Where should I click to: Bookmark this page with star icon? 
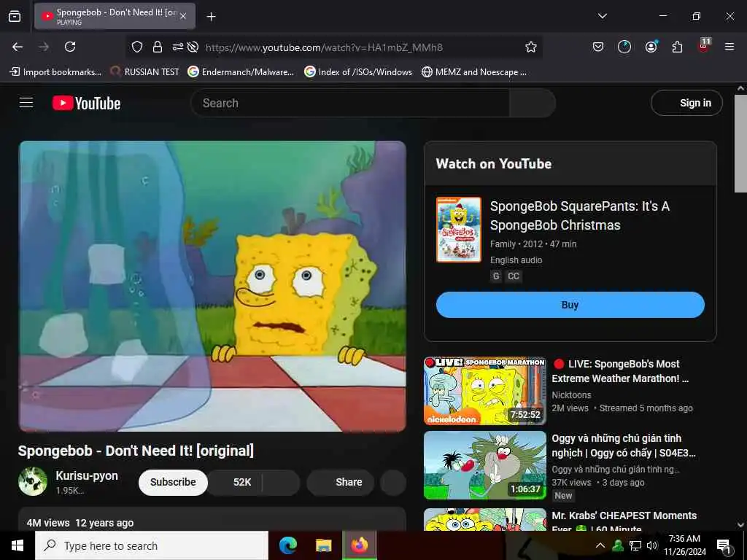coord(531,47)
